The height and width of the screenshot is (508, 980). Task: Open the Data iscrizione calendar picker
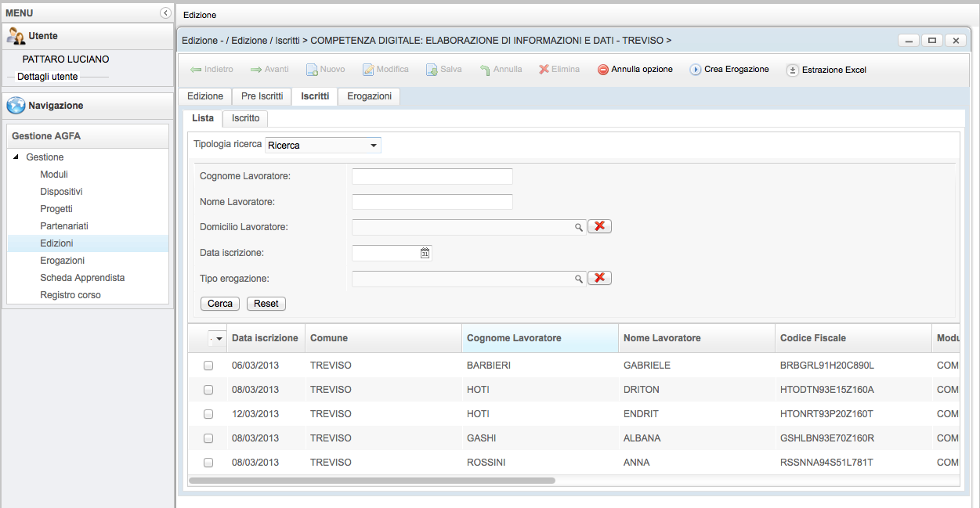coord(425,253)
